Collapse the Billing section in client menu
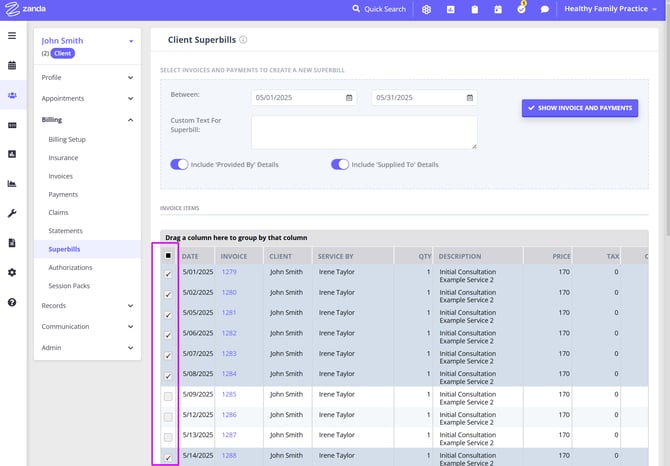Screen dimensions: 670x466 click(131, 120)
